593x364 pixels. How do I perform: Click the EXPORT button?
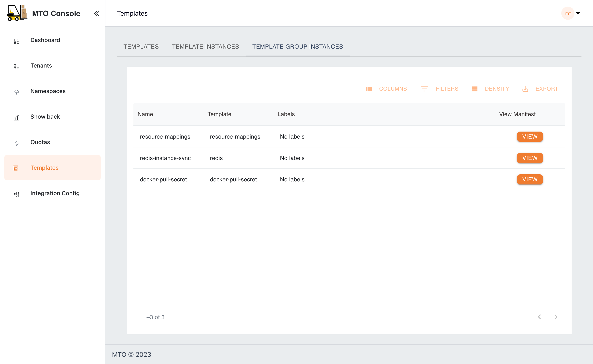click(540, 89)
